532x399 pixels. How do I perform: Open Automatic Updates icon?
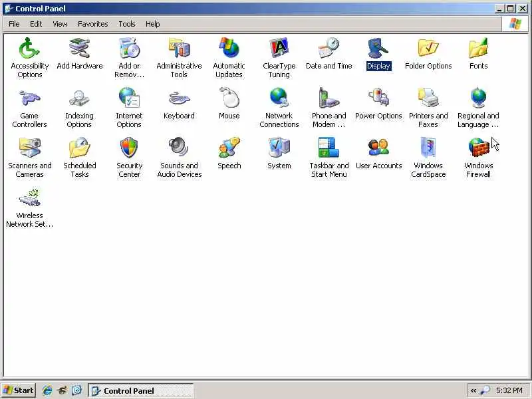tap(229, 48)
